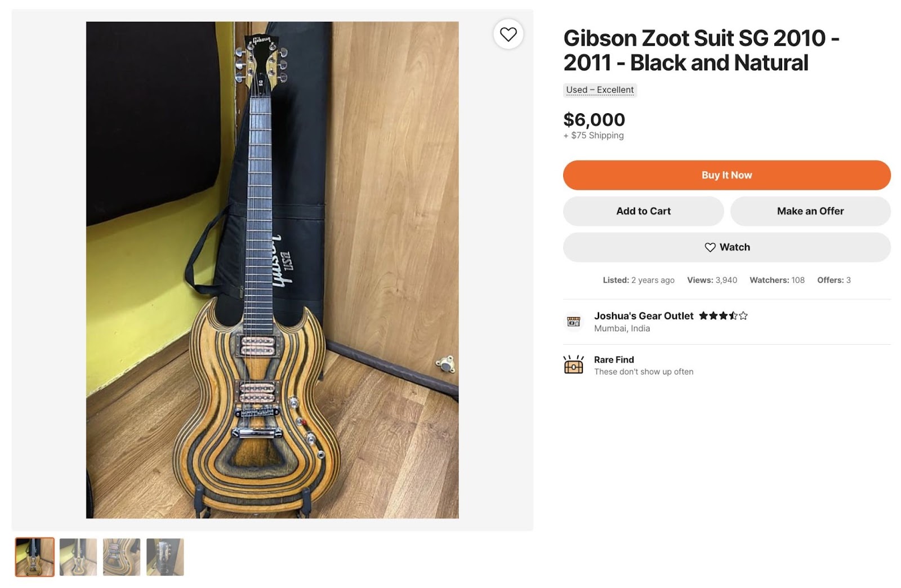901x588 pixels.
Task: Click the Offers: 3 stat text
Action: point(833,280)
